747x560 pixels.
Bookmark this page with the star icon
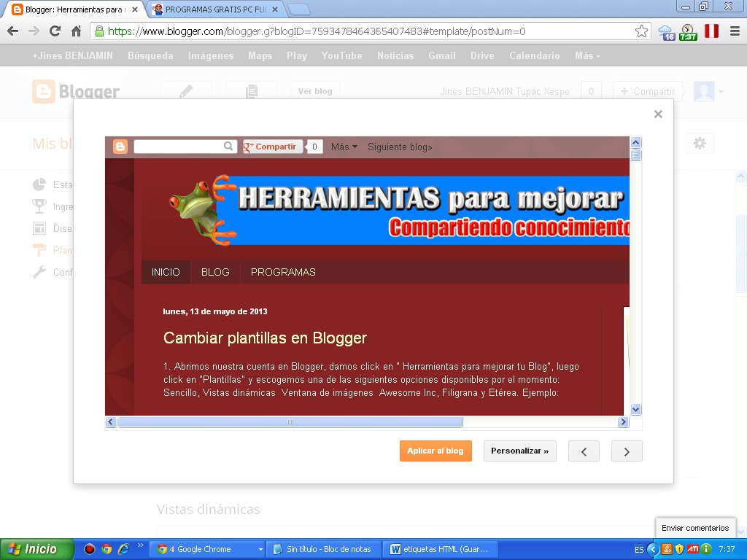pos(641,31)
